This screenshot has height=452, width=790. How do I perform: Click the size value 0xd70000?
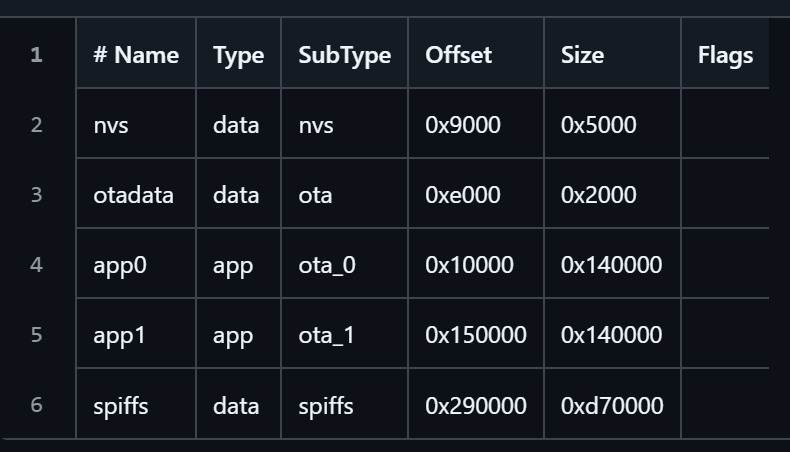pos(612,406)
